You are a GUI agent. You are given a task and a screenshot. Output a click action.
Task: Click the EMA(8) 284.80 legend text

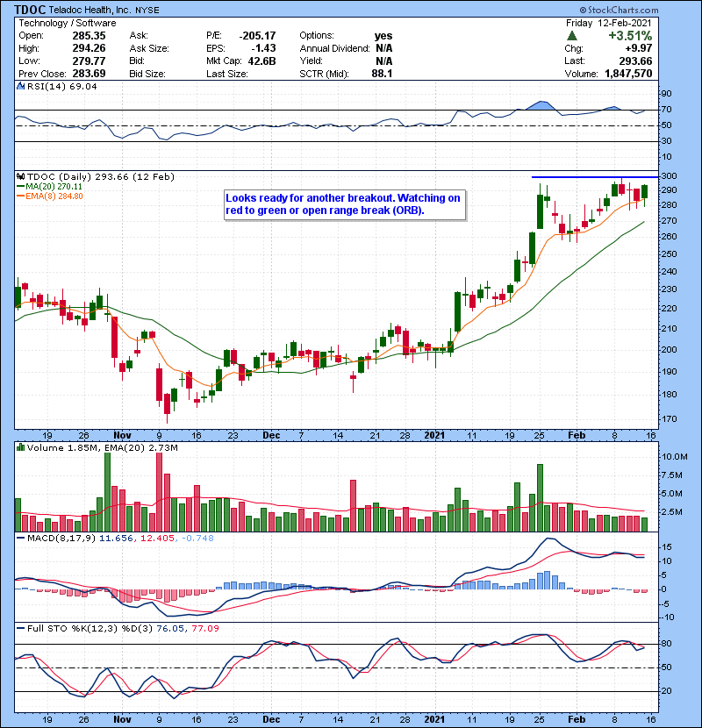click(54, 196)
